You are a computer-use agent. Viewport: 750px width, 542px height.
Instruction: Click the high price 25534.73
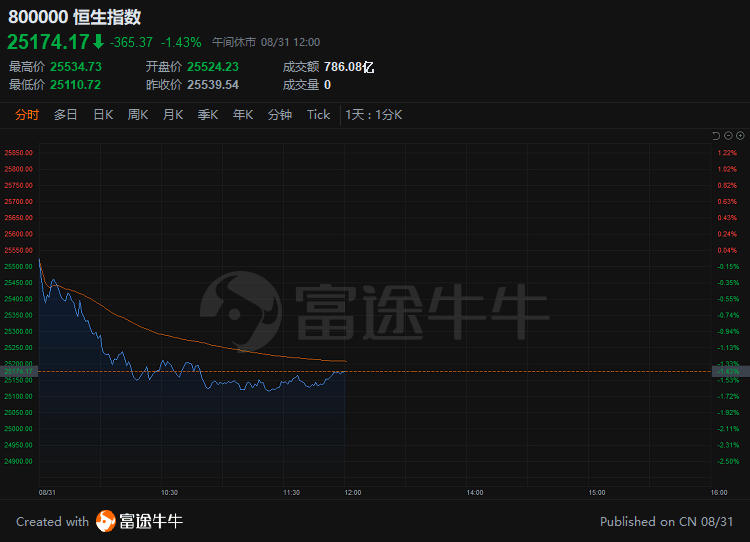76,67
